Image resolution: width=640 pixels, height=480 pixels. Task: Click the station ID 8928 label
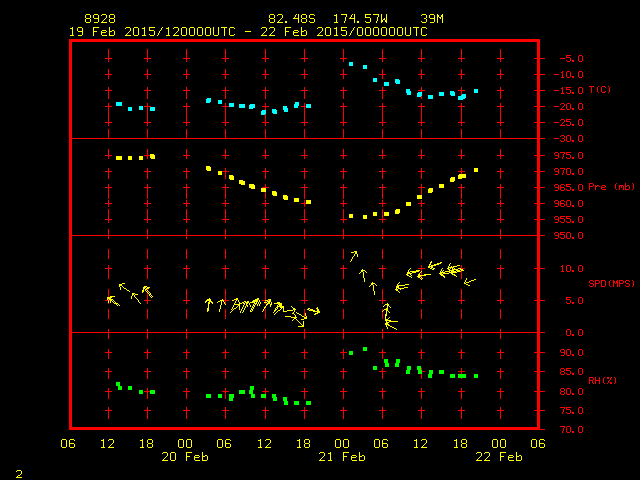pyautogui.click(x=101, y=19)
